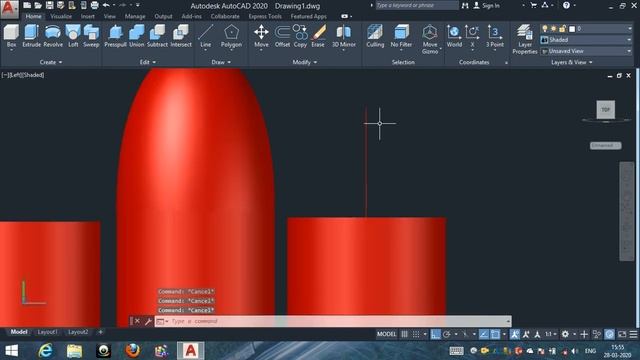Viewport: 640px width, 360px height.
Task: Toggle object snap tracking in status bar
Action: (x=484, y=334)
